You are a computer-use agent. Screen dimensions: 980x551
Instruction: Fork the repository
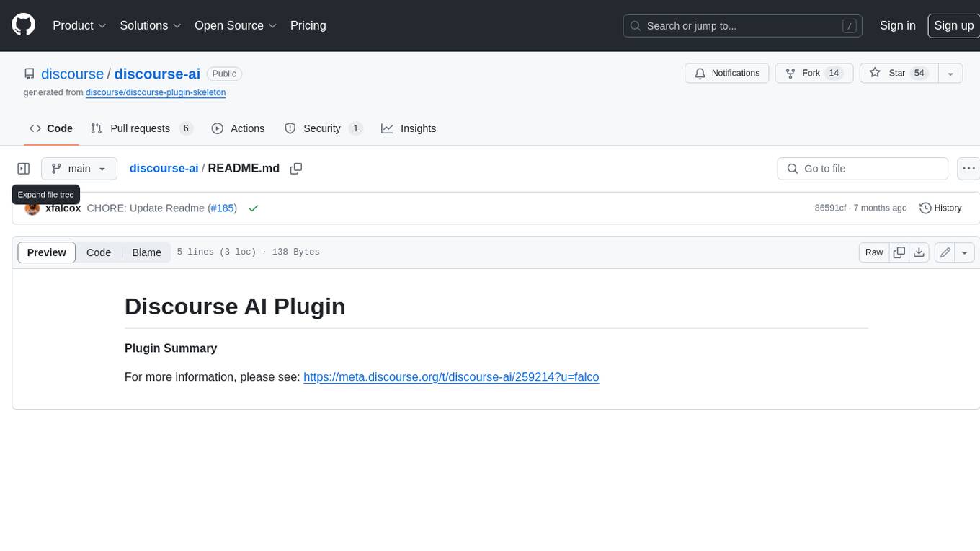[x=814, y=74]
